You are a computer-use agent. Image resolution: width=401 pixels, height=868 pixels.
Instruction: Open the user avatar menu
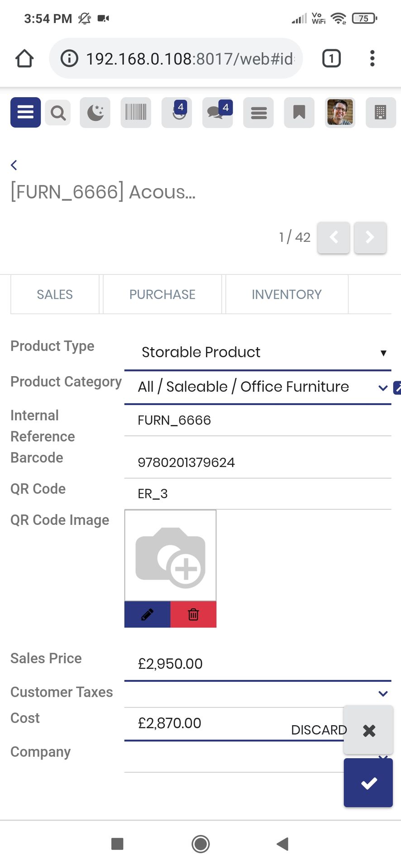click(340, 113)
